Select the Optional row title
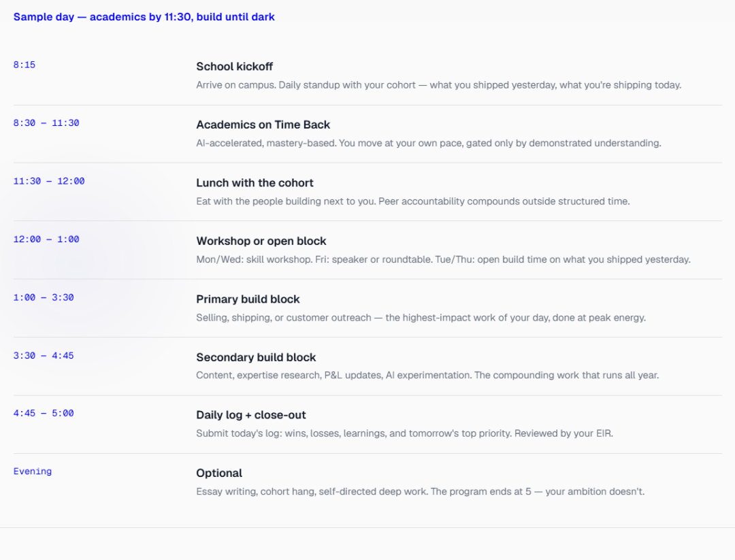Image resolution: width=735 pixels, height=560 pixels. (219, 473)
